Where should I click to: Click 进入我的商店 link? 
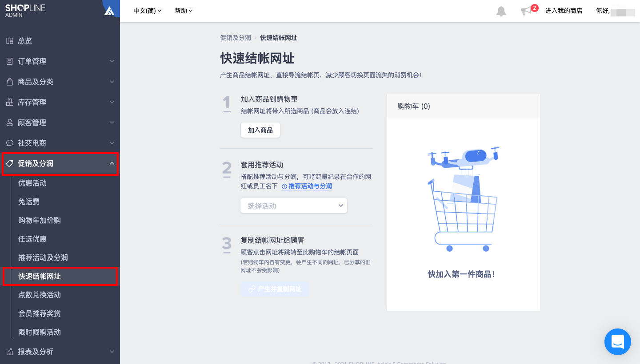coord(564,11)
